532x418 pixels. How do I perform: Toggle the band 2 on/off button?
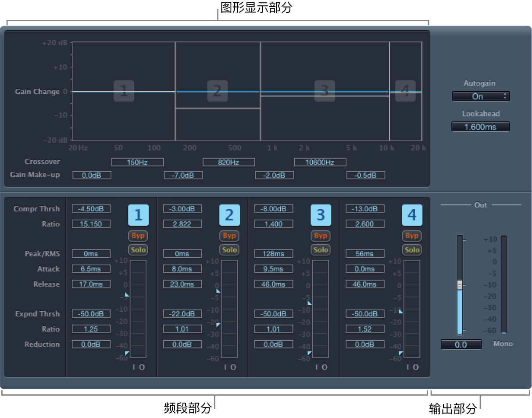coord(229,215)
